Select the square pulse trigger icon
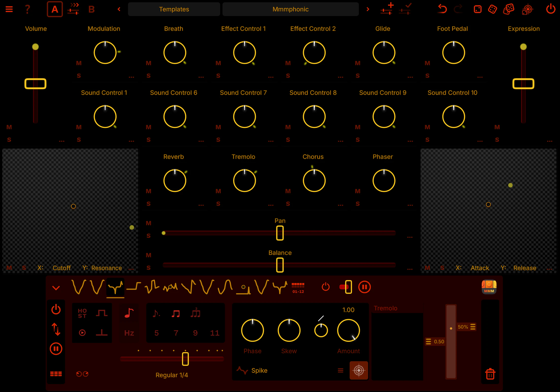This screenshot has height=392, width=560. click(x=102, y=313)
